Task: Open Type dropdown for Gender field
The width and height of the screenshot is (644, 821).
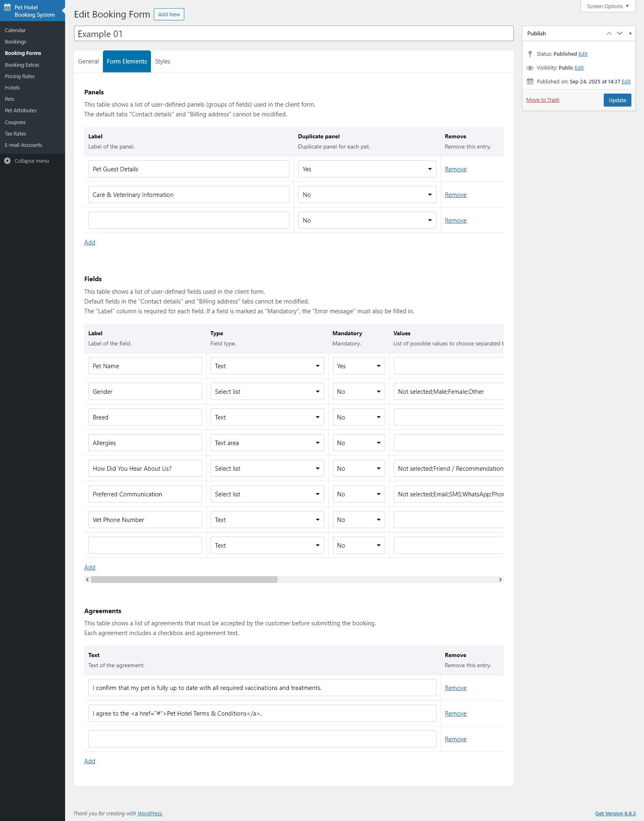Action: click(267, 392)
